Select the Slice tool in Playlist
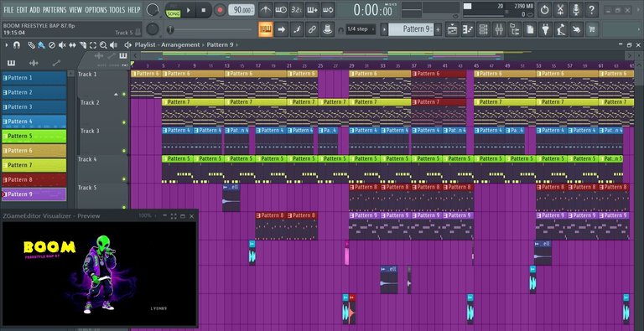 pos(83,45)
